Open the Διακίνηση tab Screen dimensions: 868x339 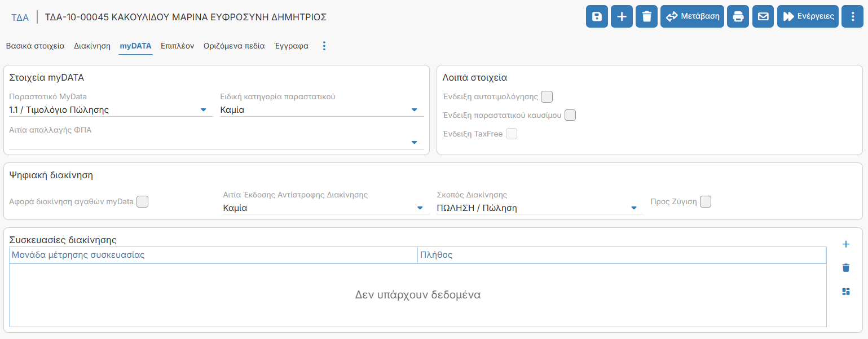(x=92, y=46)
